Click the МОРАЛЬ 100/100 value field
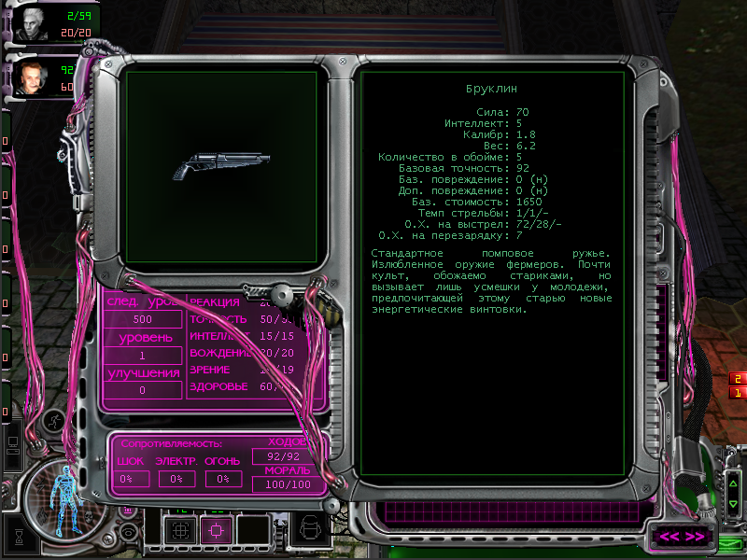This screenshot has height=560, width=747. (286, 484)
